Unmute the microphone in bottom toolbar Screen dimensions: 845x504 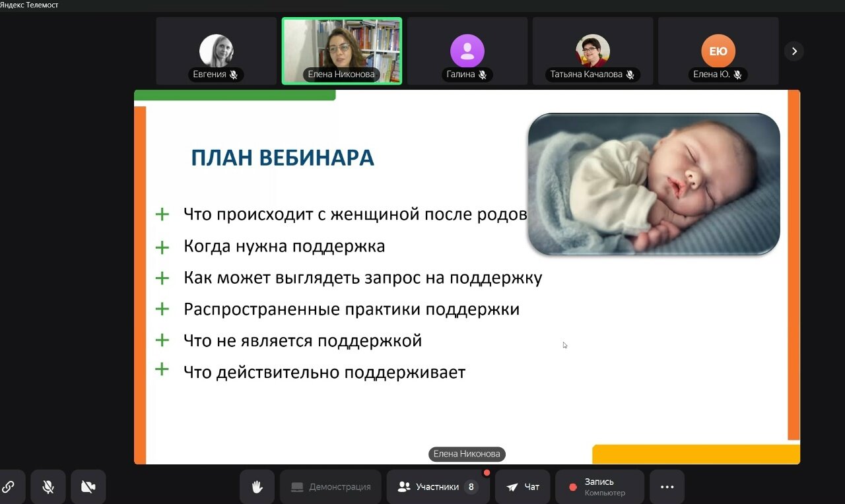tap(48, 487)
